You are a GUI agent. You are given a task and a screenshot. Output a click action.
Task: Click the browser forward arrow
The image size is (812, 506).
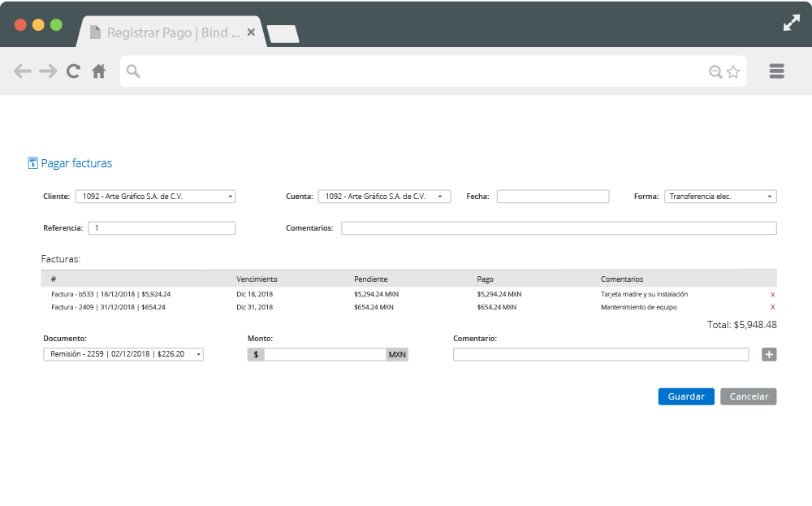(48, 71)
